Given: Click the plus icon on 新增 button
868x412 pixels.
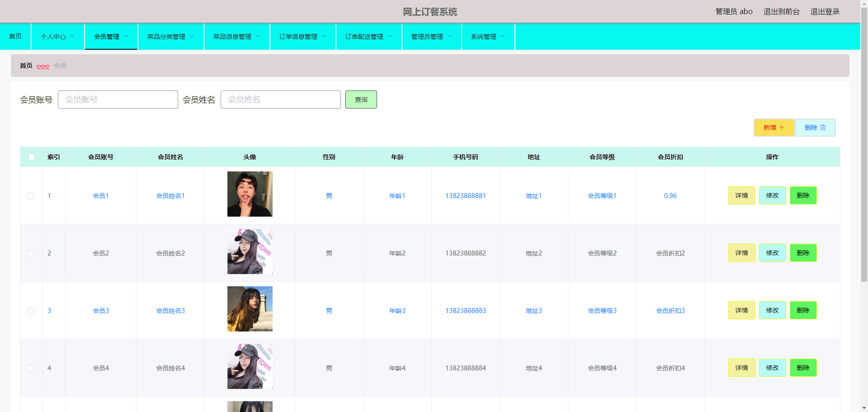Looking at the screenshot, I should coord(782,128).
